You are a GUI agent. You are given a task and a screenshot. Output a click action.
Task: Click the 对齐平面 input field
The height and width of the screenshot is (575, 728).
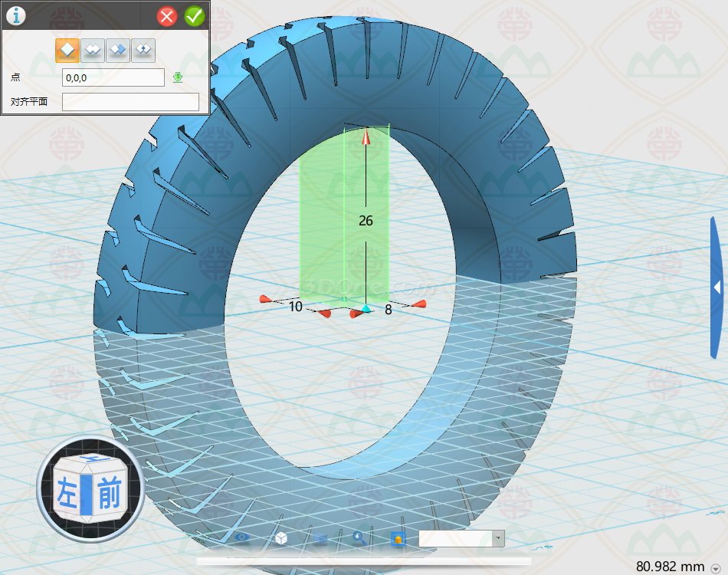pyautogui.click(x=130, y=102)
